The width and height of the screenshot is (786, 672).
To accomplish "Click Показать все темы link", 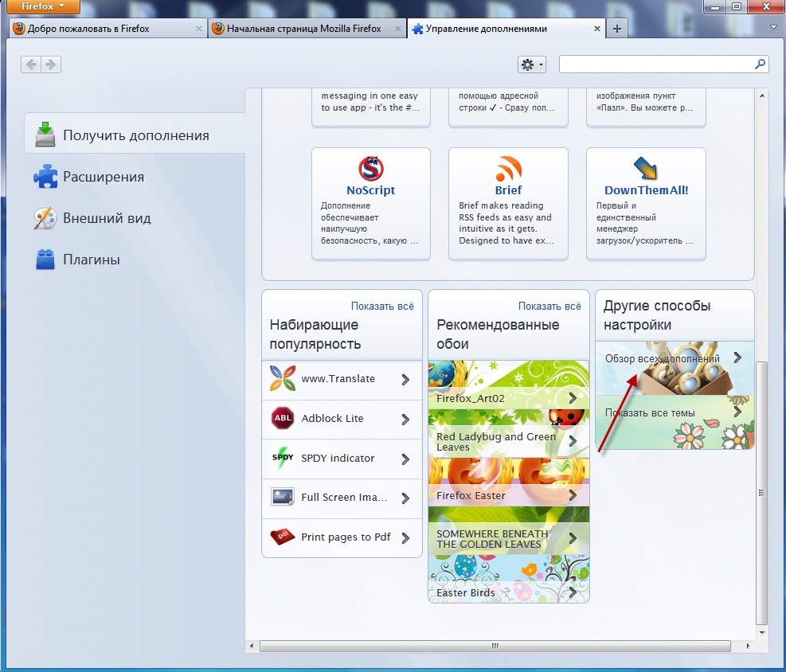I will pos(650,413).
